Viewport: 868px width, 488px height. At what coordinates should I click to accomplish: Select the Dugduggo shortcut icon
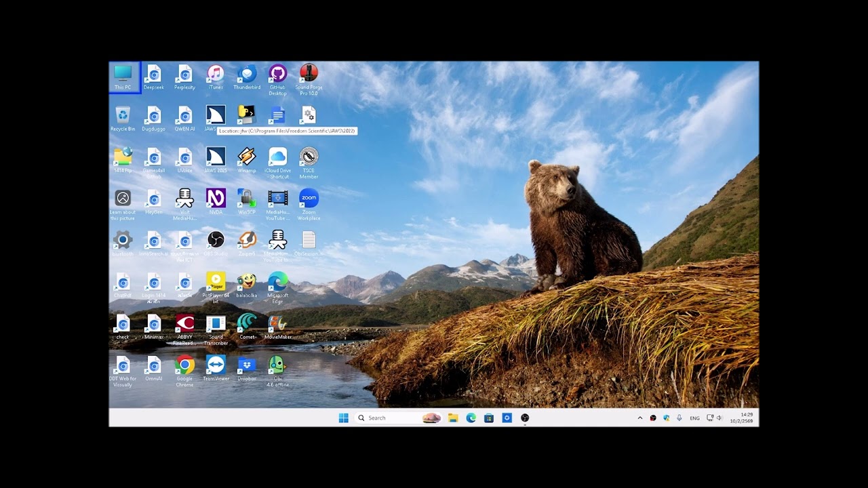154,119
